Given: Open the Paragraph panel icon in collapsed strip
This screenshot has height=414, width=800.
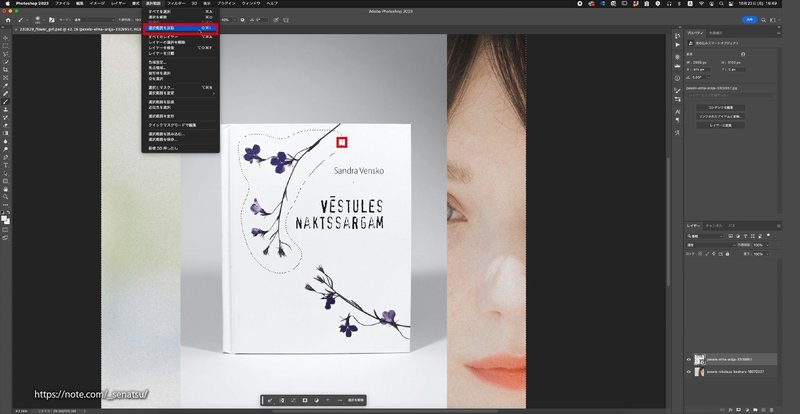Looking at the screenshot, I should coord(677,120).
